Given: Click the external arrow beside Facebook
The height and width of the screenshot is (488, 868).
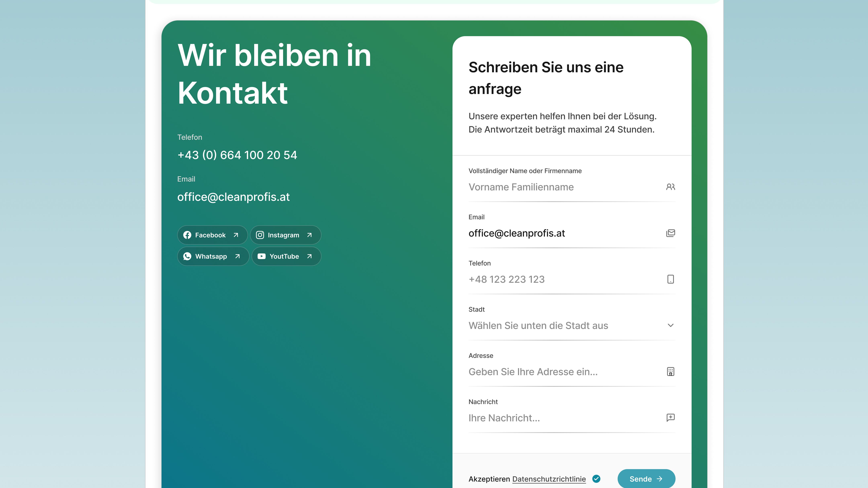Looking at the screenshot, I should point(236,235).
